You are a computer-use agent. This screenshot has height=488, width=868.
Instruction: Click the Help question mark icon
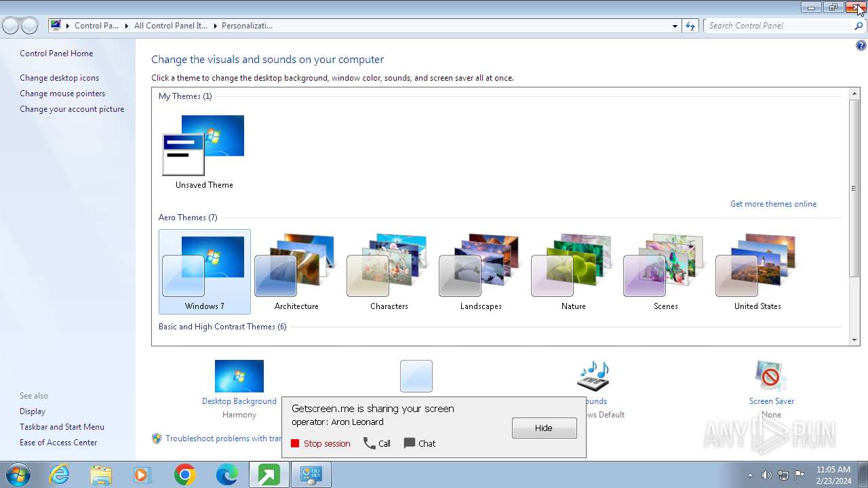[x=861, y=46]
